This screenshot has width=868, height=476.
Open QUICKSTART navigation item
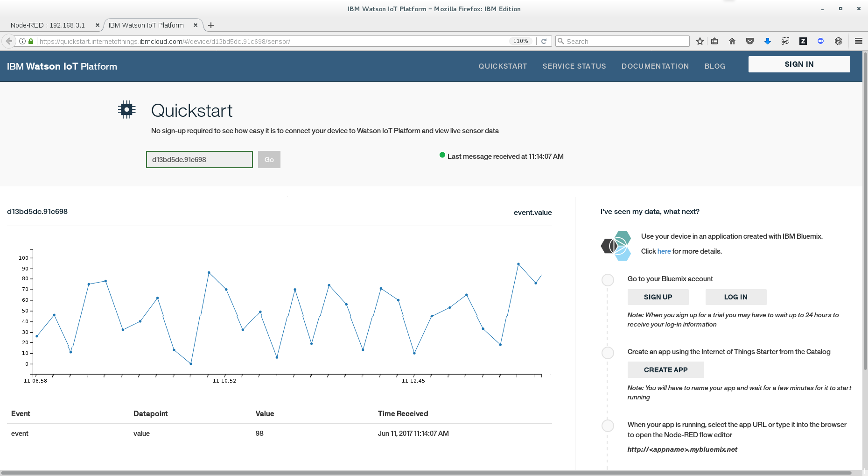click(503, 66)
